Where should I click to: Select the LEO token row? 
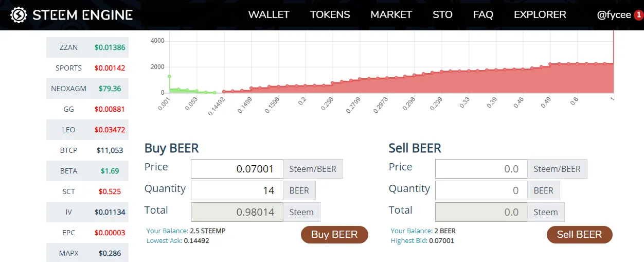(x=87, y=130)
